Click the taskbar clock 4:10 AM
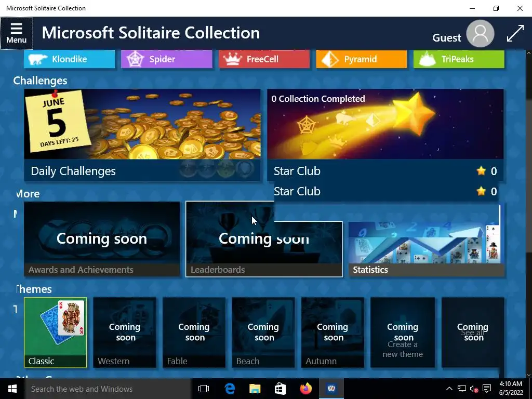532x399 pixels. [x=511, y=389]
